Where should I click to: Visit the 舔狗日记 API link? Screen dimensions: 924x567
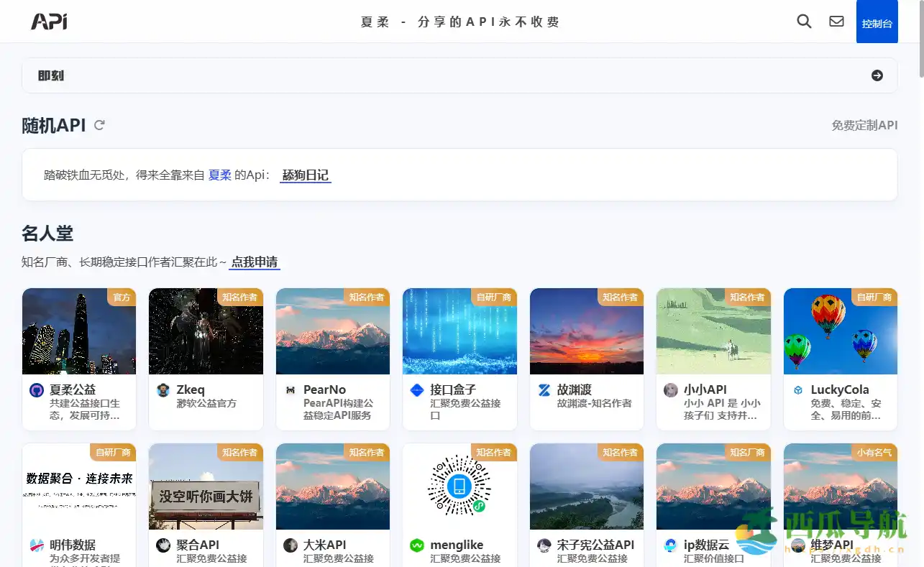point(305,175)
